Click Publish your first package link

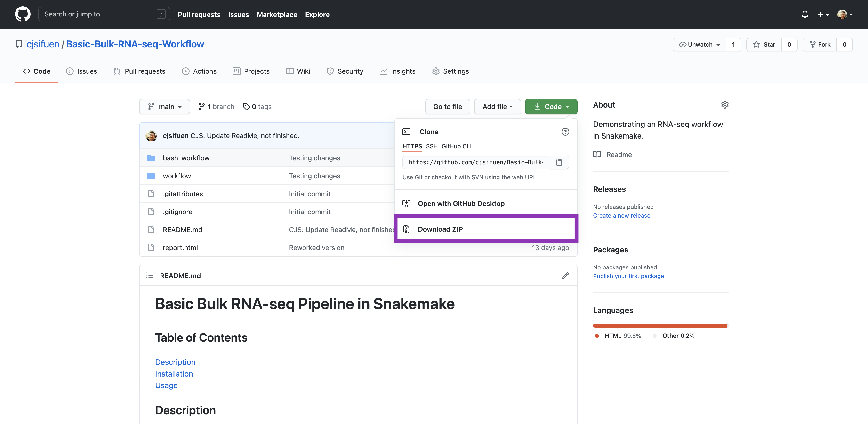click(628, 276)
